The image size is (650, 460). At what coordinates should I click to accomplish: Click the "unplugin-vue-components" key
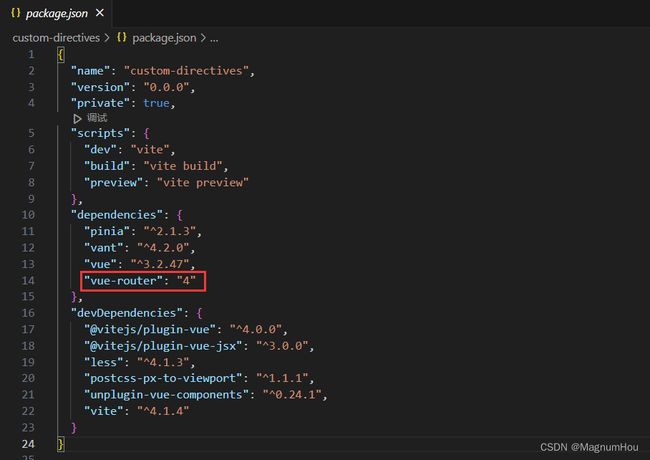(x=167, y=395)
